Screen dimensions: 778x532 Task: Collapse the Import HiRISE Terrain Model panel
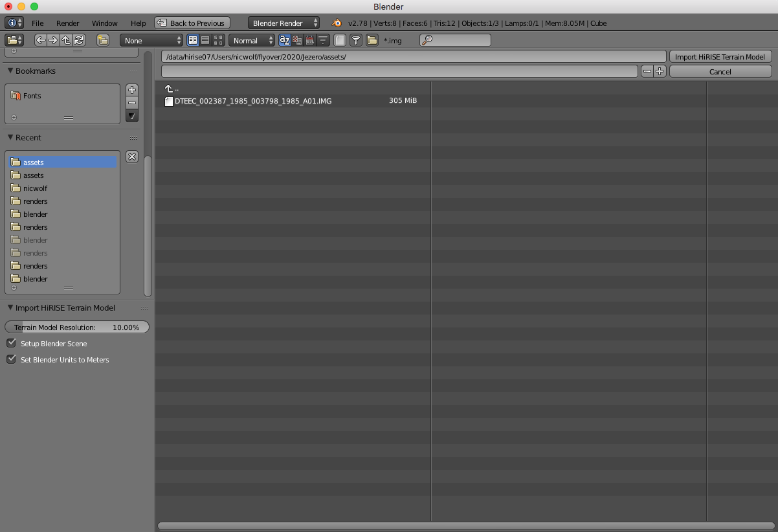pos(10,307)
